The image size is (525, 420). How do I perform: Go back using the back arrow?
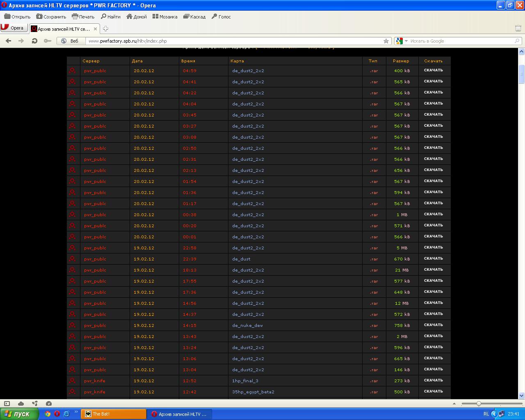click(8, 41)
